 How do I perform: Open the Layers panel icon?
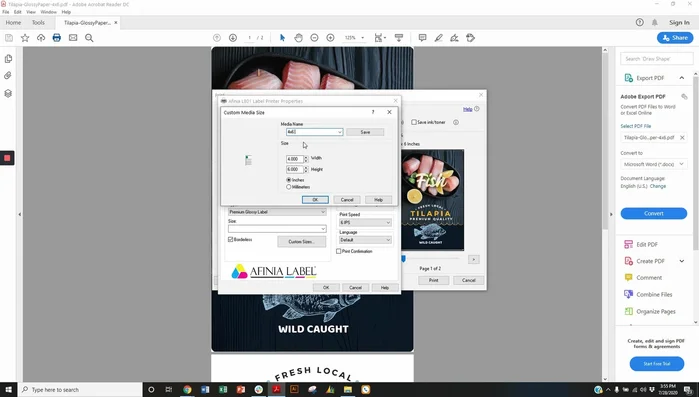(8, 93)
